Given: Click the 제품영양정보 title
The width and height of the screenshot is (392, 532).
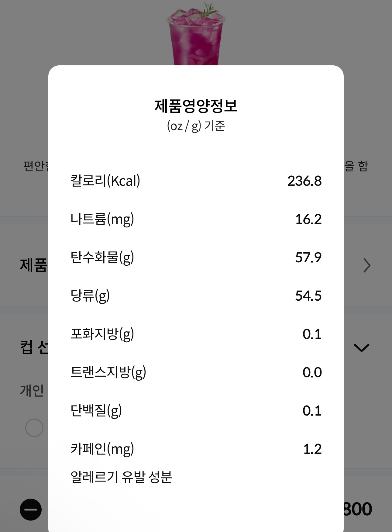Looking at the screenshot, I should tap(196, 106).
